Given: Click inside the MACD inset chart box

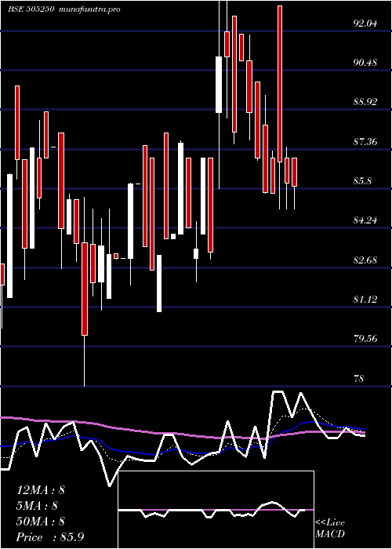Looking at the screenshot, I should (216, 510).
